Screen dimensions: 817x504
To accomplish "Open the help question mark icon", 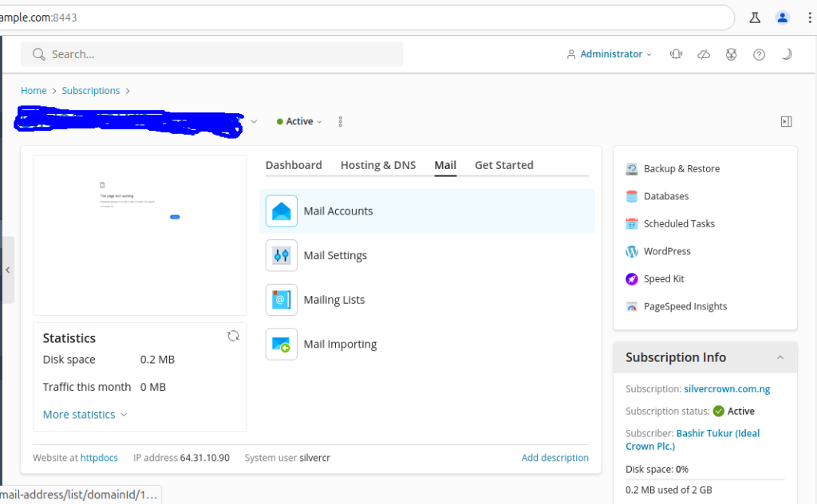I will coord(759,54).
